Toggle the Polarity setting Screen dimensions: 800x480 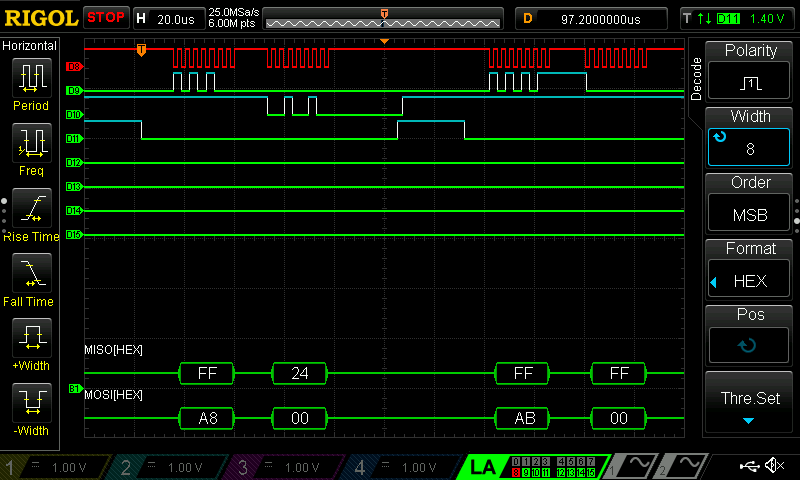750,69
